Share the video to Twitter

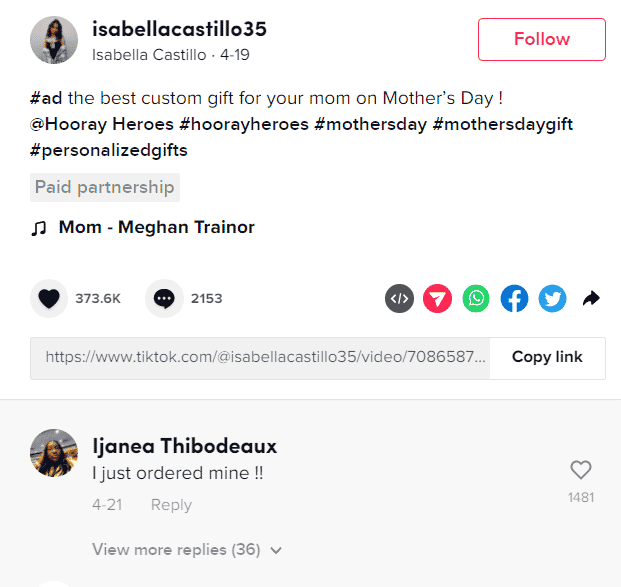point(552,298)
